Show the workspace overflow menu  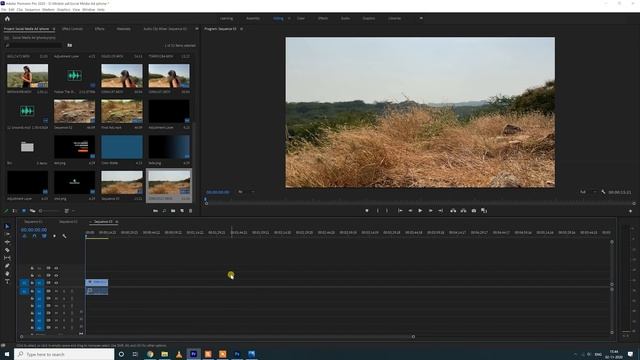pyautogui.click(x=421, y=18)
